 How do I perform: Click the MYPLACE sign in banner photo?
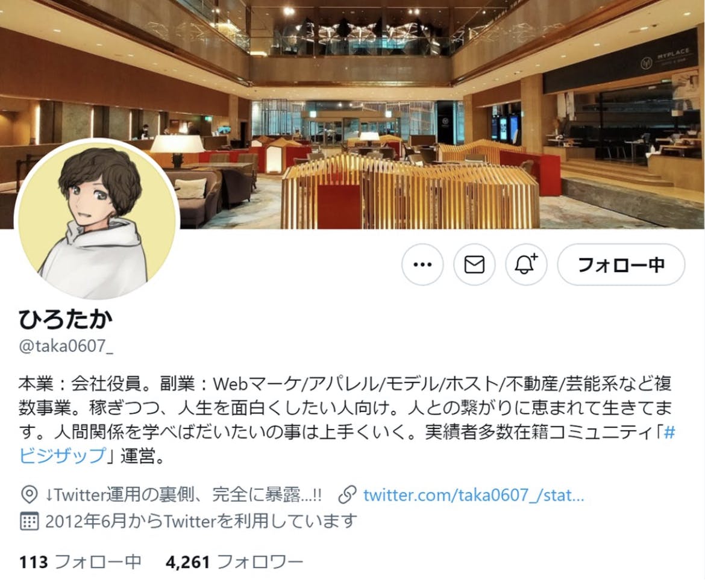click(x=665, y=59)
